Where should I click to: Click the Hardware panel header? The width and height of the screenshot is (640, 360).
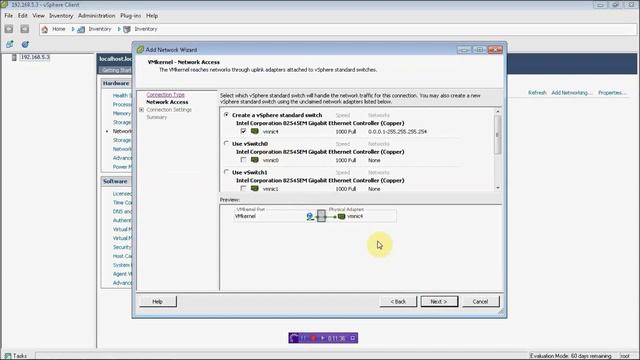coord(116,83)
